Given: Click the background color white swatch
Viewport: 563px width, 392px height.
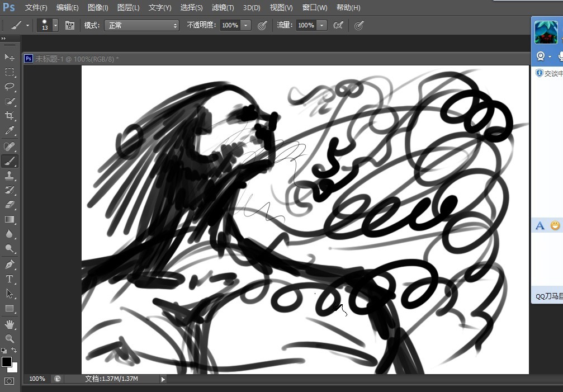Looking at the screenshot, I should (x=15, y=369).
